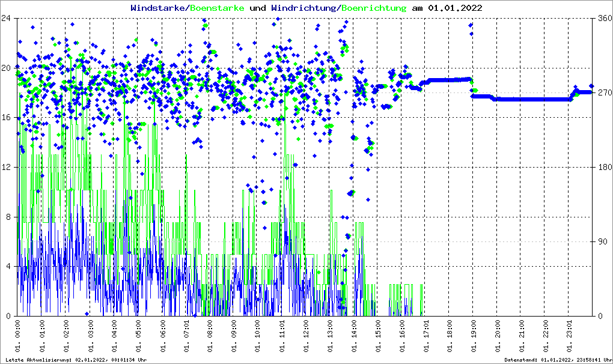613x364 pixels.
Task: Click the 270 degree direction axis label
Action: [x=603, y=93]
